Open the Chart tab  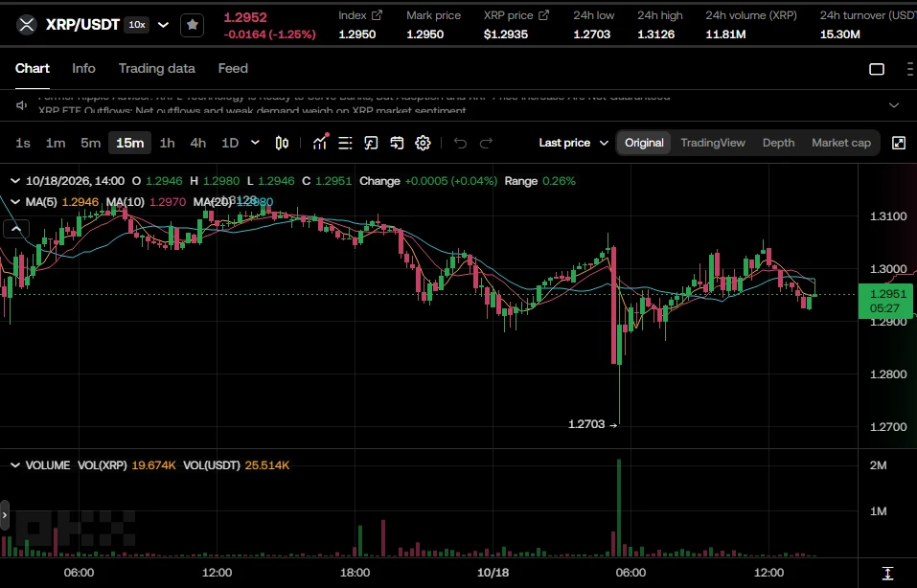(33, 68)
